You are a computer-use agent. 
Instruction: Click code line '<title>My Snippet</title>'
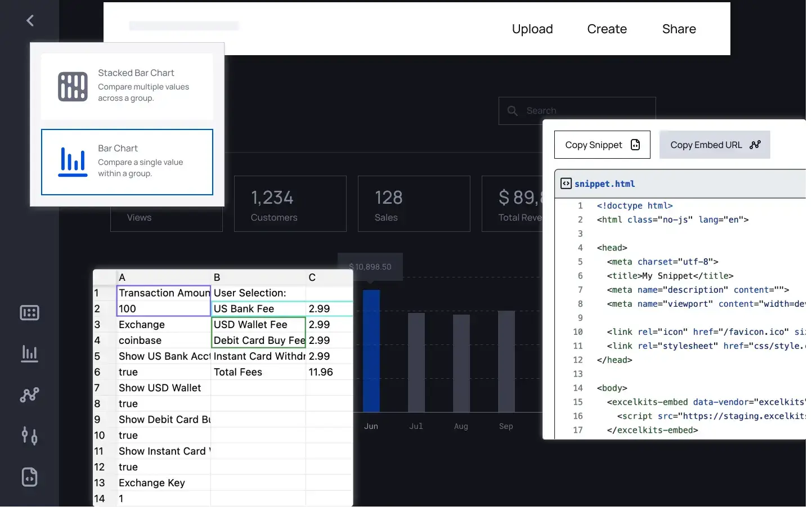coord(670,276)
